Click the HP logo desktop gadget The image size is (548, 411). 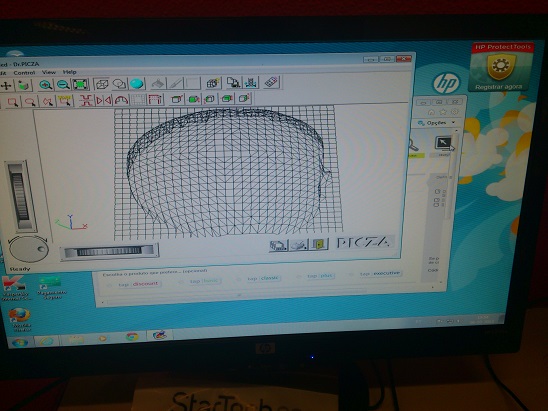click(x=446, y=83)
